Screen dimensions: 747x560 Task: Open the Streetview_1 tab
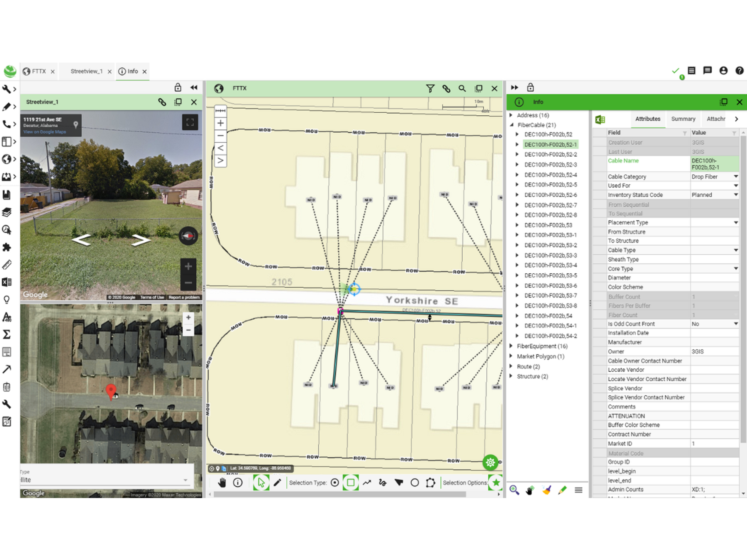click(x=87, y=71)
